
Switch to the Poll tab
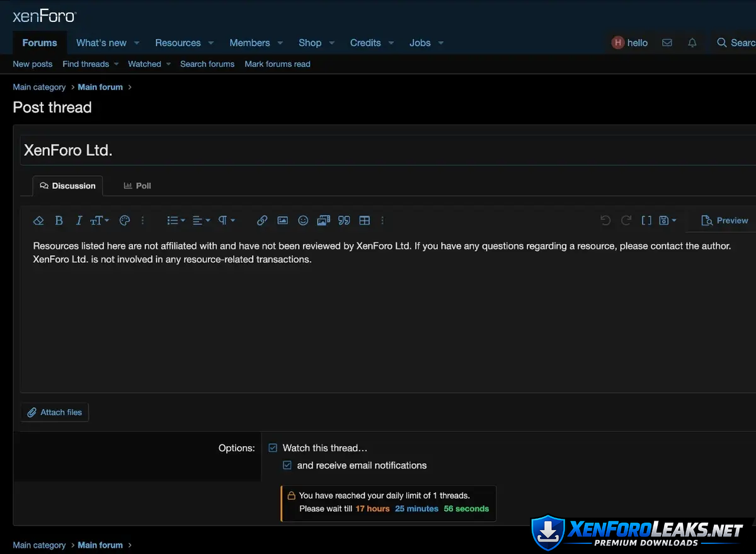(x=137, y=186)
